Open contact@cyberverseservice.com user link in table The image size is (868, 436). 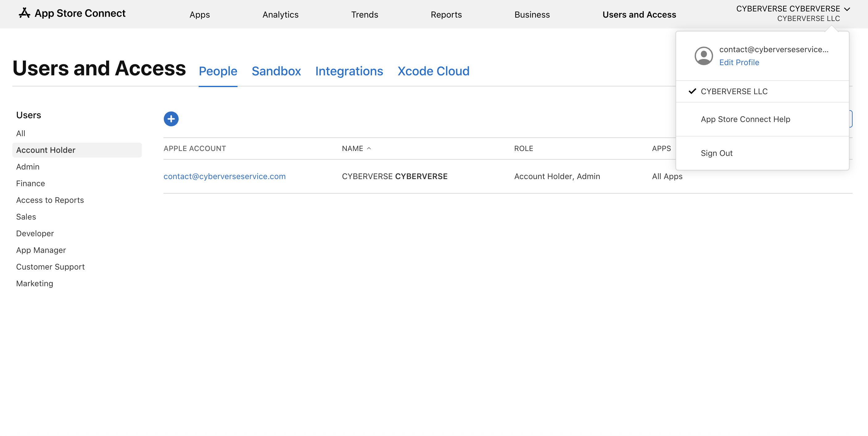225,176
